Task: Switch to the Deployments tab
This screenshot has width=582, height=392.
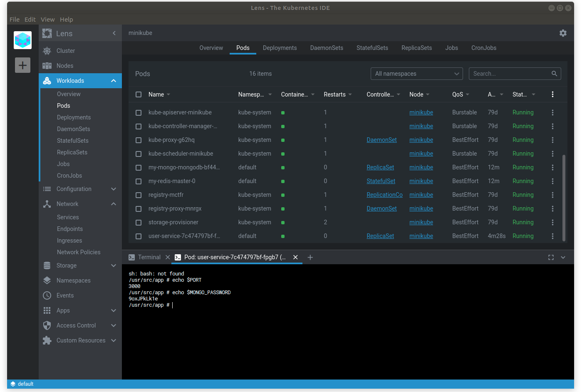Action: (280, 48)
